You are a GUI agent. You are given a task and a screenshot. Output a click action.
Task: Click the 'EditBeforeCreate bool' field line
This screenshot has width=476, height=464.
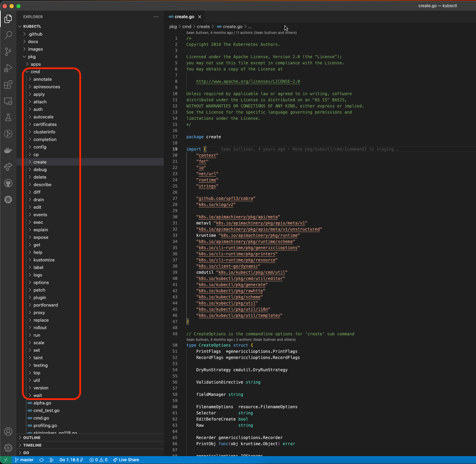coord(222,419)
